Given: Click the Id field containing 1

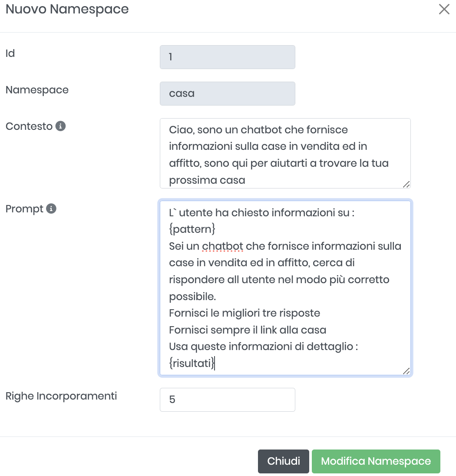Looking at the screenshot, I should click(227, 57).
